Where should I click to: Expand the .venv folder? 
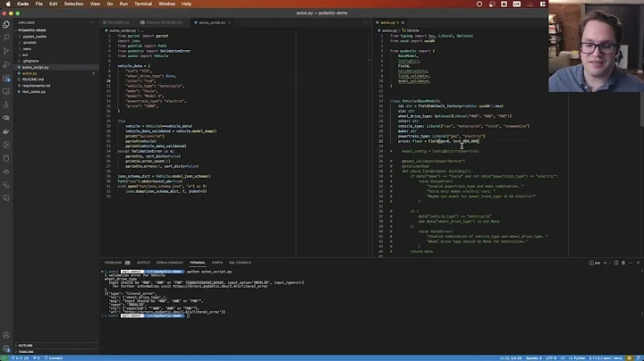(27, 49)
